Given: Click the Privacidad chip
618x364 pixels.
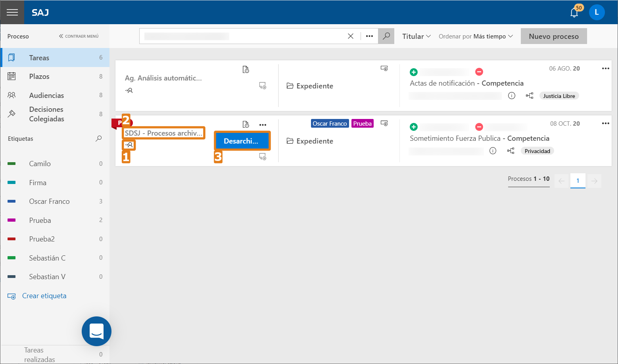Looking at the screenshot, I should (537, 151).
